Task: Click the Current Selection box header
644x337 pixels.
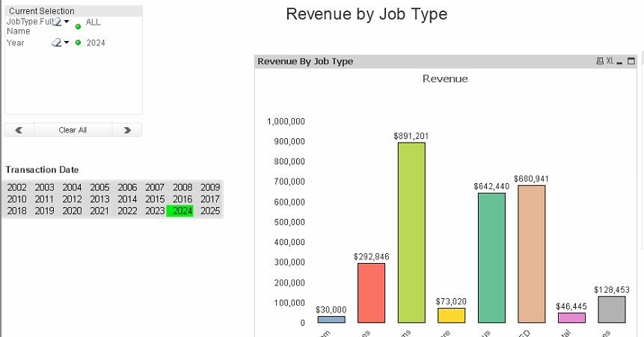Action: [x=73, y=11]
